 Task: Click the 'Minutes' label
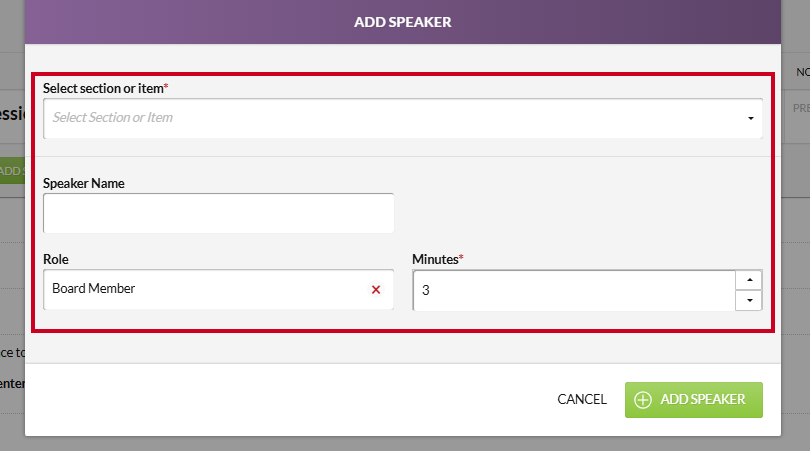438,259
